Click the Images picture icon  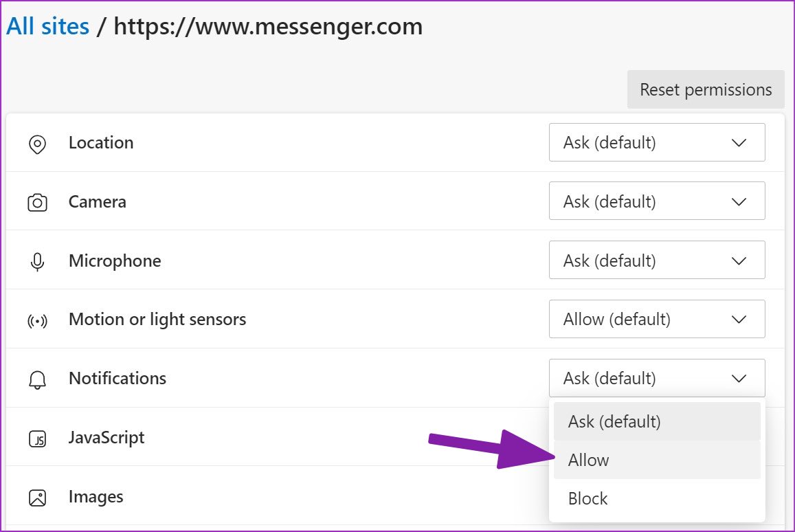click(38, 496)
